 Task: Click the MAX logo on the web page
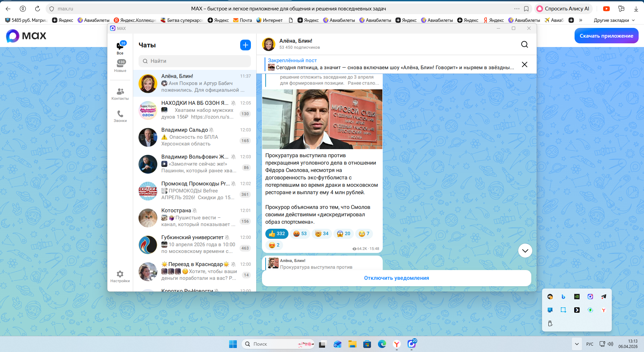(x=26, y=36)
